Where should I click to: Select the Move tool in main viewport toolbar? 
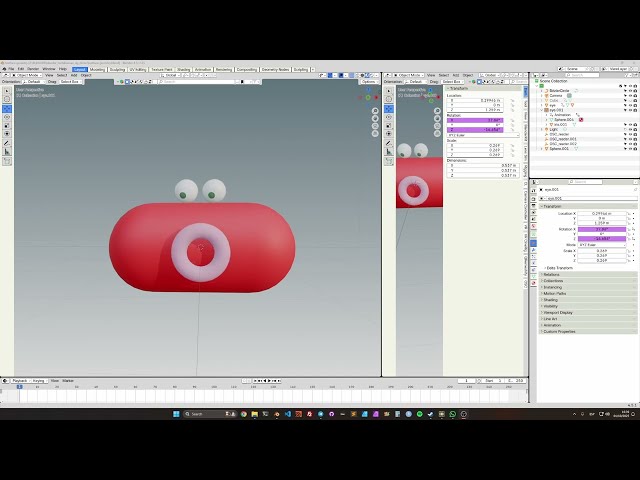[7, 109]
